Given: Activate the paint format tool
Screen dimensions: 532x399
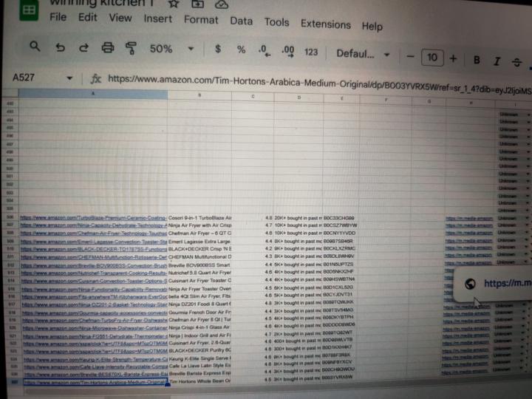Looking at the screenshot, I should (131, 49).
